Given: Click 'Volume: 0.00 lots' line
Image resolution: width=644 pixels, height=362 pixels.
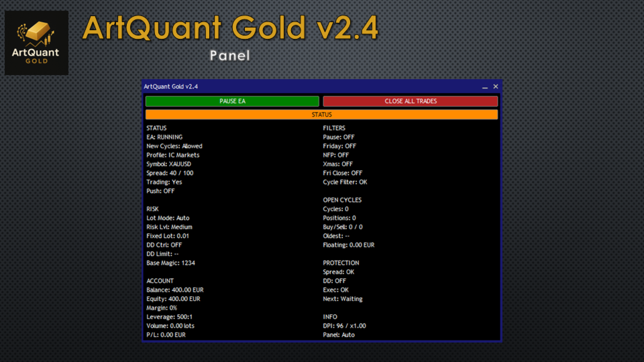Looking at the screenshot, I should [x=170, y=326].
